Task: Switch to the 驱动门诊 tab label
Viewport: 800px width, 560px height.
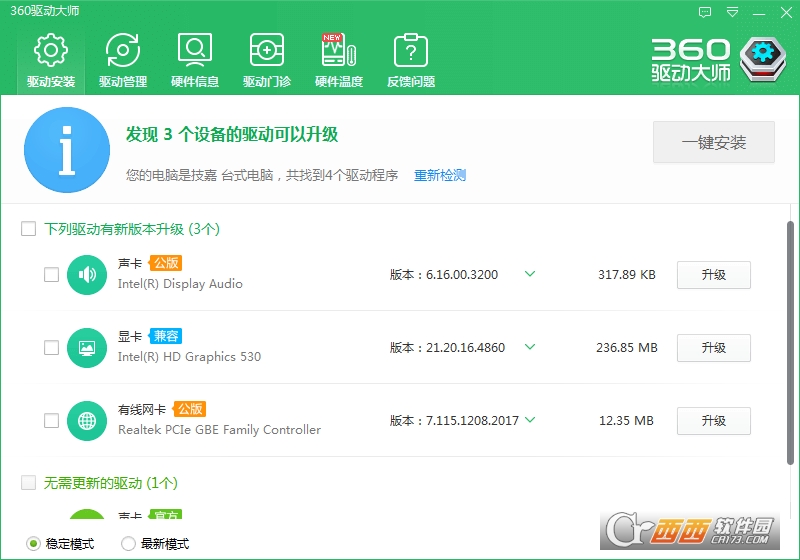Action: pyautogui.click(x=267, y=82)
